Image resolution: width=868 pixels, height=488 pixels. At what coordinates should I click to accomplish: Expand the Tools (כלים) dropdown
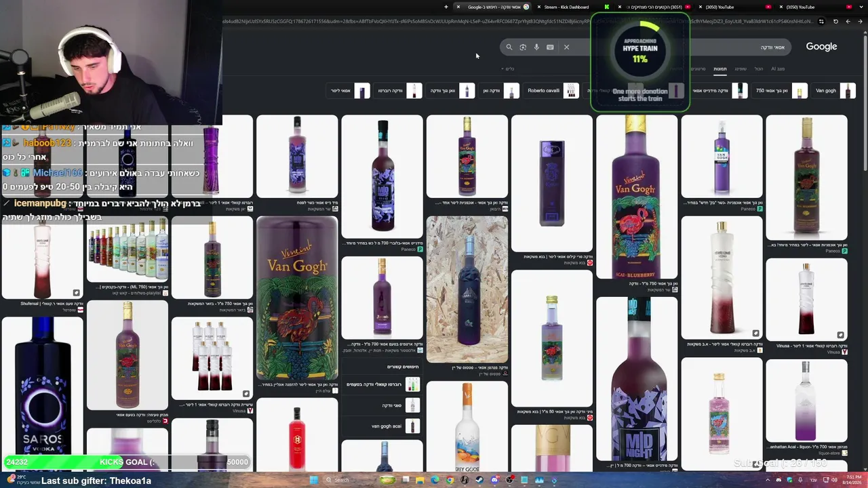click(x=509, y=68)
